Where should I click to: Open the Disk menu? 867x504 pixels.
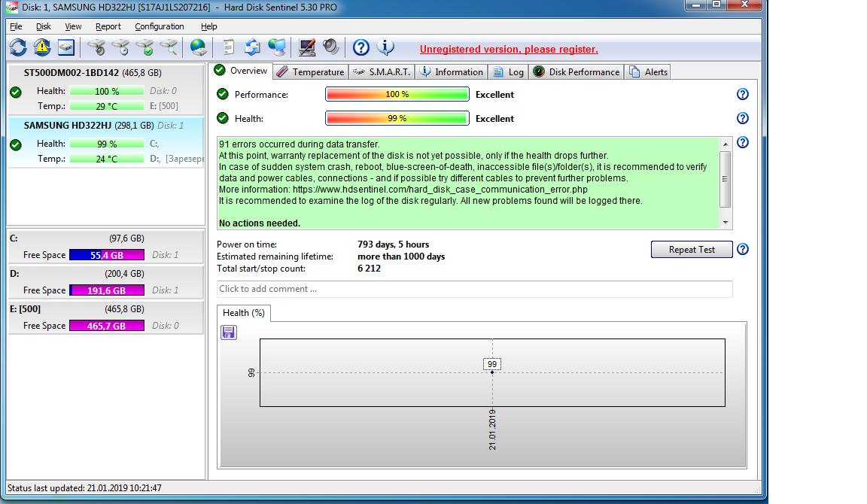(43, 26)
